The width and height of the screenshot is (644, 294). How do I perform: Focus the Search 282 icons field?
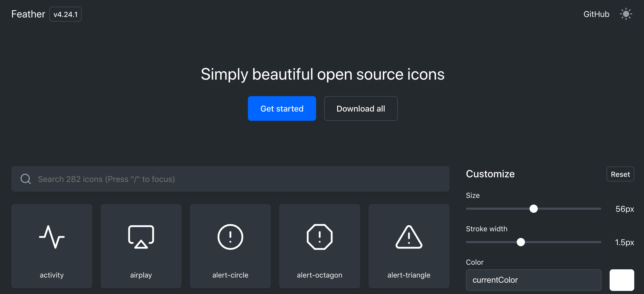[x=231, y=179]
